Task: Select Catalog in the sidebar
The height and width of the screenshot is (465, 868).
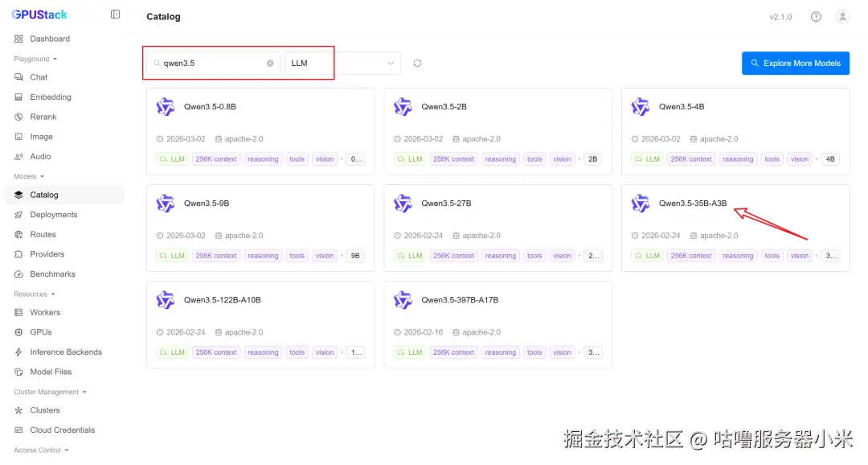Action: coord(64,195)
